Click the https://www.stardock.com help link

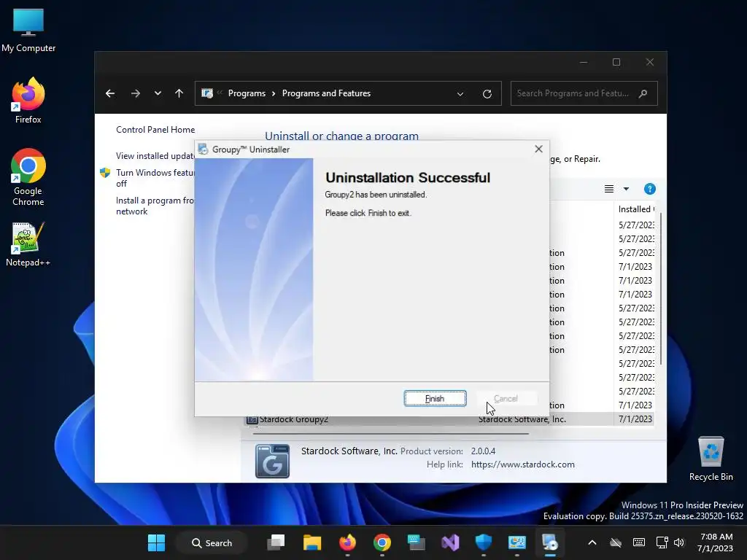(x=522, y=464)
